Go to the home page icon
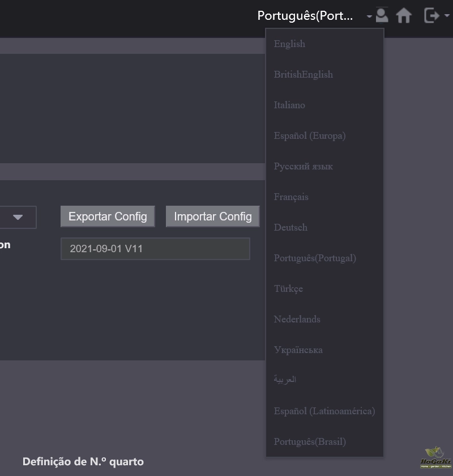 (404, 15)
